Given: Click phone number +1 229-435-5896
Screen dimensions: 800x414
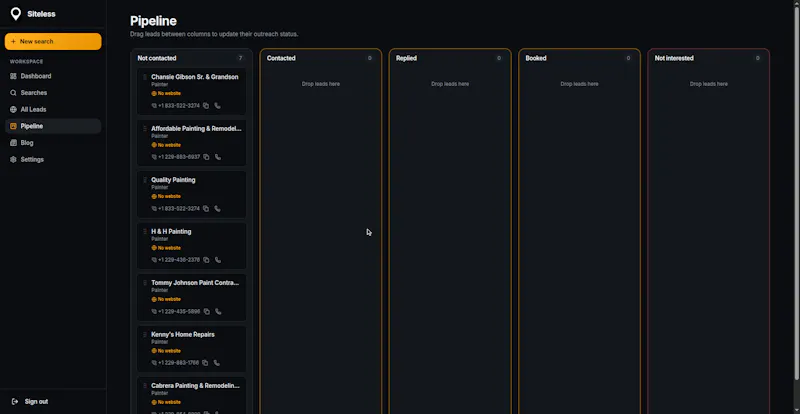Looking at the screenshot, I should click(179, 311).
